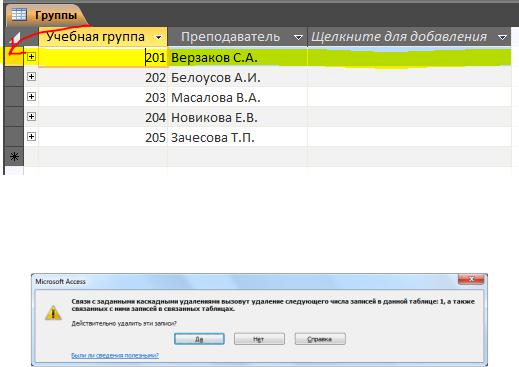This screenshot has width=519, height=367.
Task: Select the row selector of record 201
Action: [x=14, y=57]
